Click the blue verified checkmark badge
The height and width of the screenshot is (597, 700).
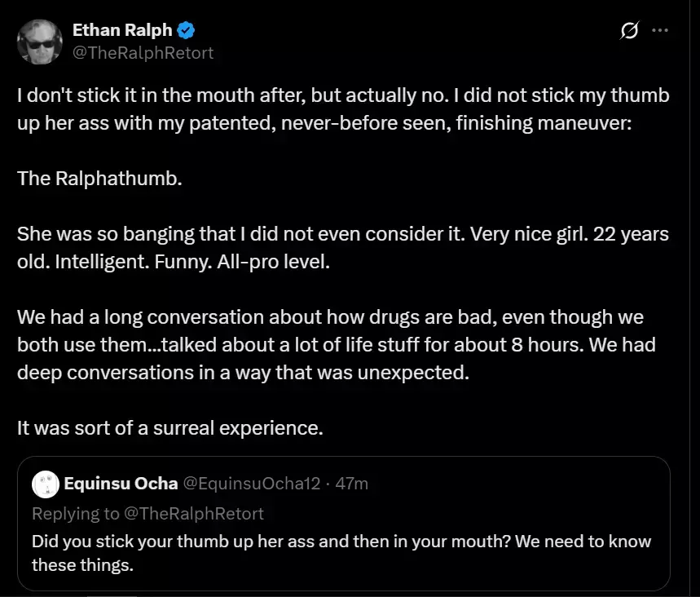(186, 30)
